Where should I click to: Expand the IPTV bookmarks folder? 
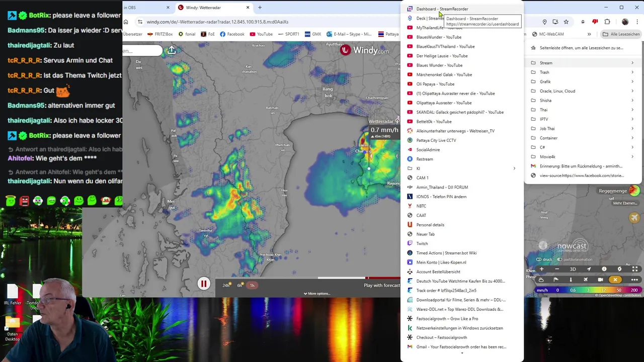tap(583, 119)
